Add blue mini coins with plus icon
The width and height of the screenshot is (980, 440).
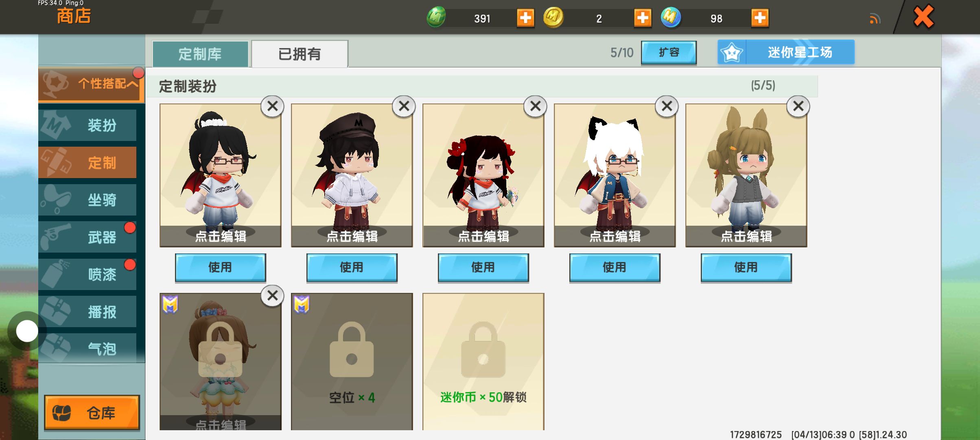(760, 18)
